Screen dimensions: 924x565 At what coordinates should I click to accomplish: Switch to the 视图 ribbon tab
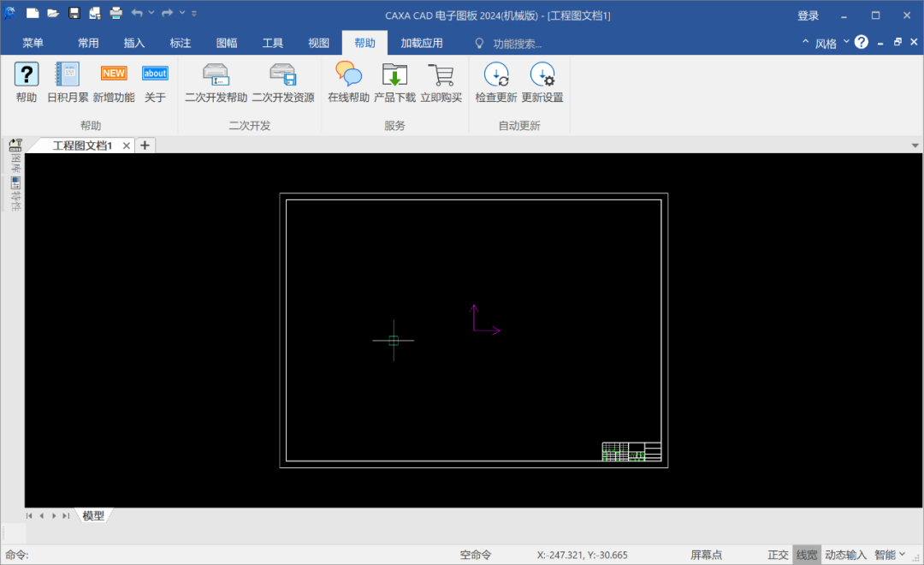coord(319,43)
